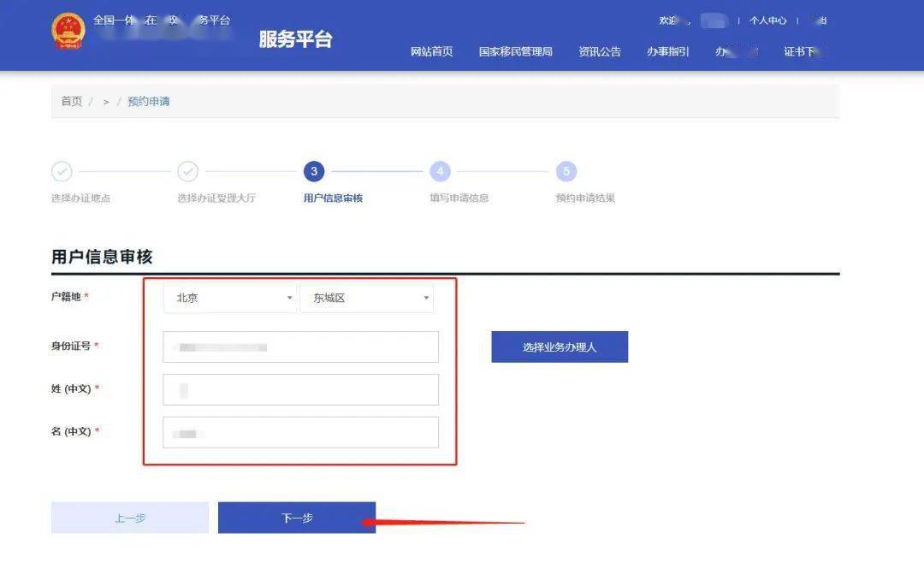Open the 办事指引 menu item
This screenshot has width=924, height=563.
pyautogui.click(x=667, y=51)
